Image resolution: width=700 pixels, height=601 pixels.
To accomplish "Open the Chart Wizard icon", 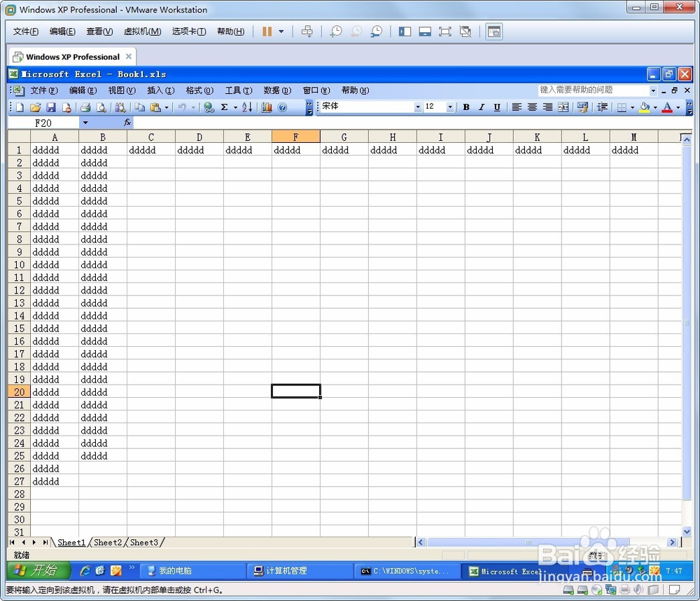I will (267, 107).
